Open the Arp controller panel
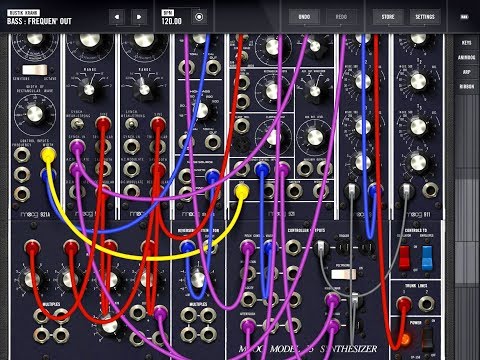480x360 pixels. 466,72
